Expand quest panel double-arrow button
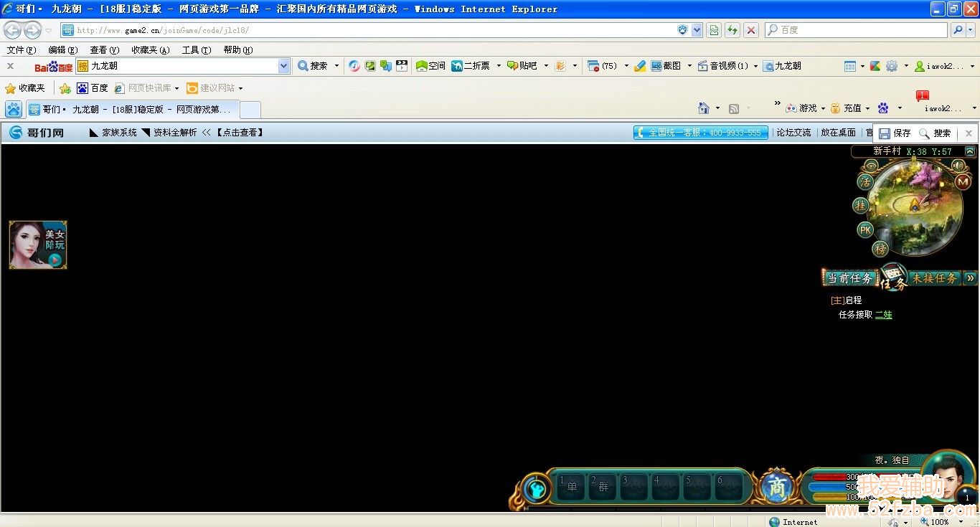The height and width of the screenshot is (527, 980). tap(970, 278)
